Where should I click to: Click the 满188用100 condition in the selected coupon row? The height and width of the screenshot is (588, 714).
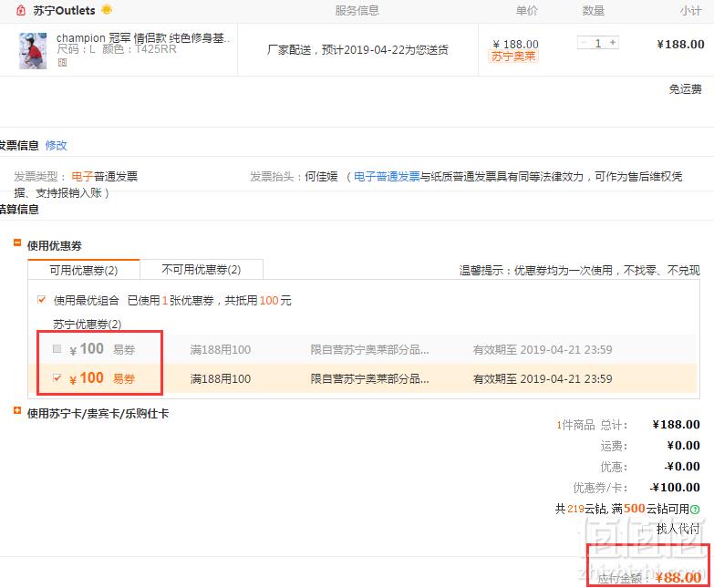(221, 378)
